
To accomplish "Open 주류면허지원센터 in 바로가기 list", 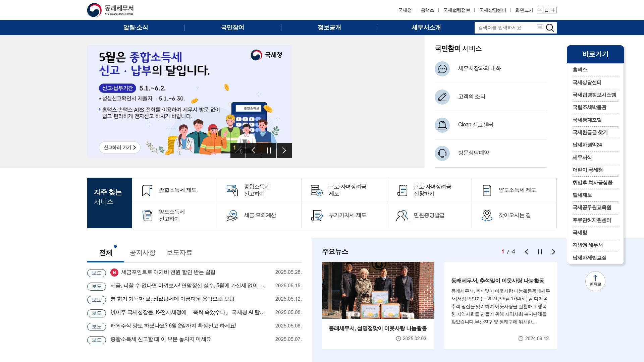I will coord(592,220).
